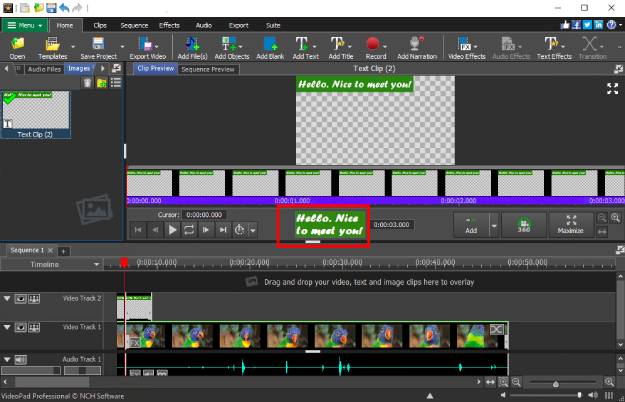Click the 360 view button
The height and width of the screenshot is (402, 625).
point(524,225)
